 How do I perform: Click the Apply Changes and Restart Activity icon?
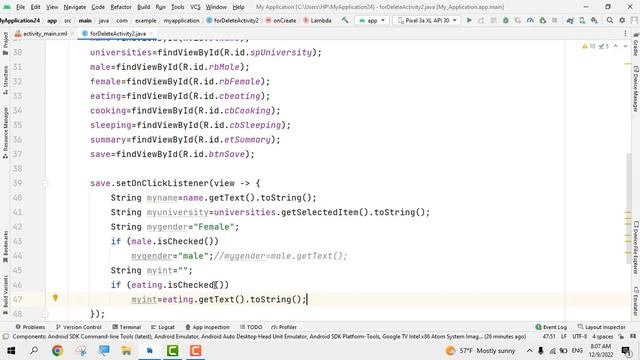(x=481, y=20)
